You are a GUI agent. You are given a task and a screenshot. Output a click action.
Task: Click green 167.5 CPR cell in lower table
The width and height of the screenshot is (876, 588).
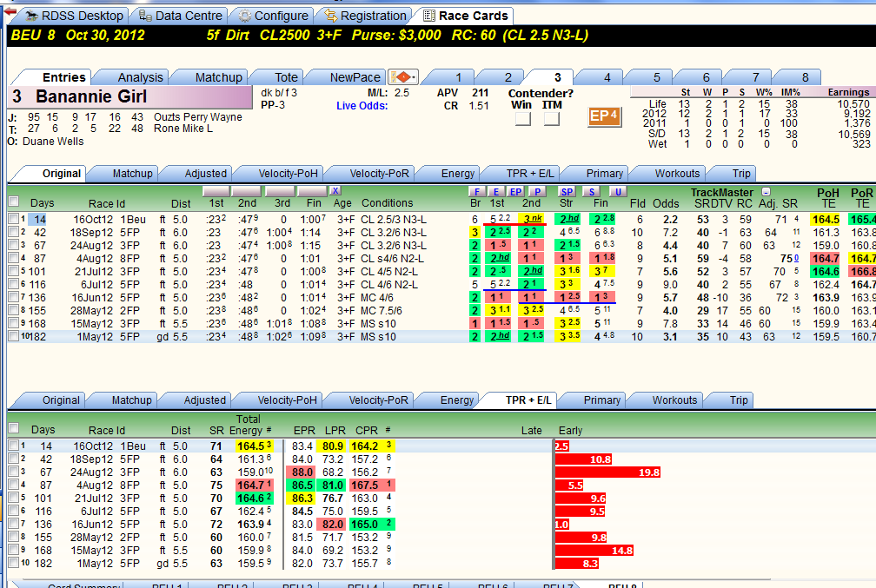tap(372, 486)
